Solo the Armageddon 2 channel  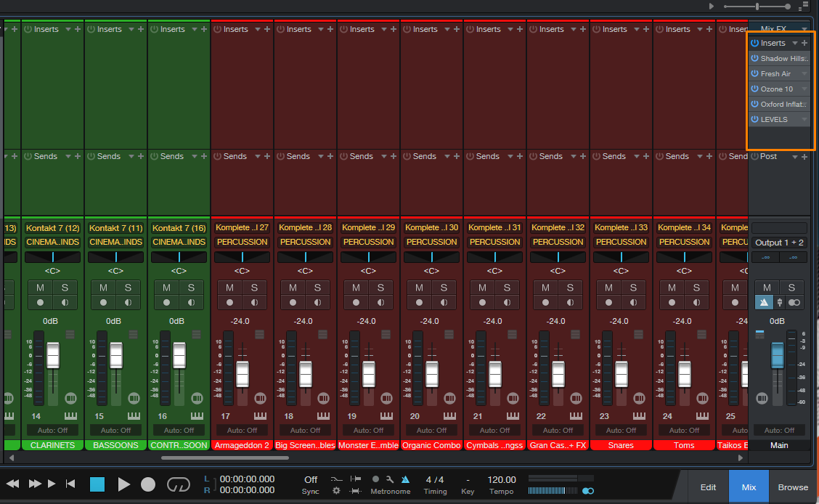pyautogui.click(x=254, y=288)
